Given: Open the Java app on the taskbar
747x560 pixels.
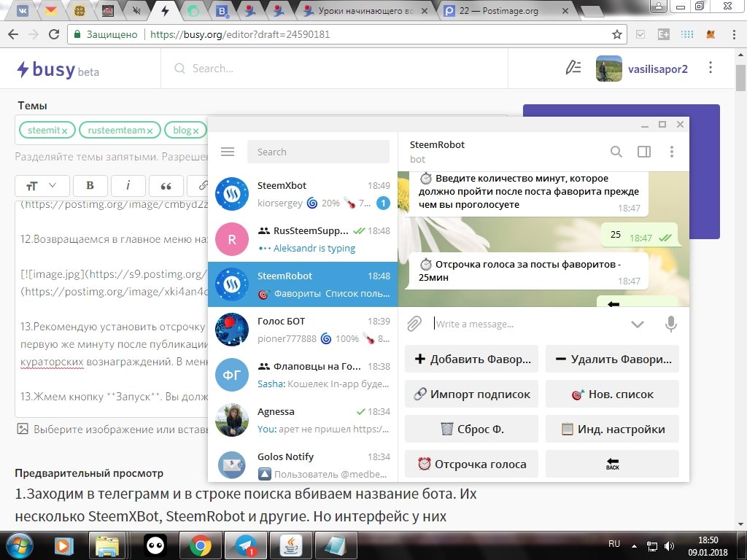Looking at the screenshot, I should click(290, 545).
